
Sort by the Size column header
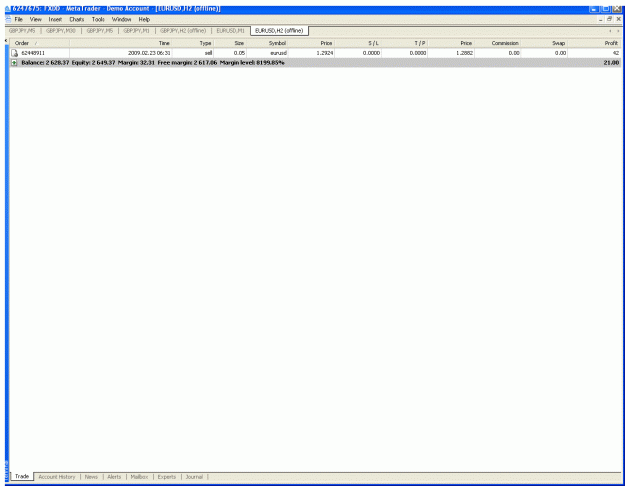[230, 43]
